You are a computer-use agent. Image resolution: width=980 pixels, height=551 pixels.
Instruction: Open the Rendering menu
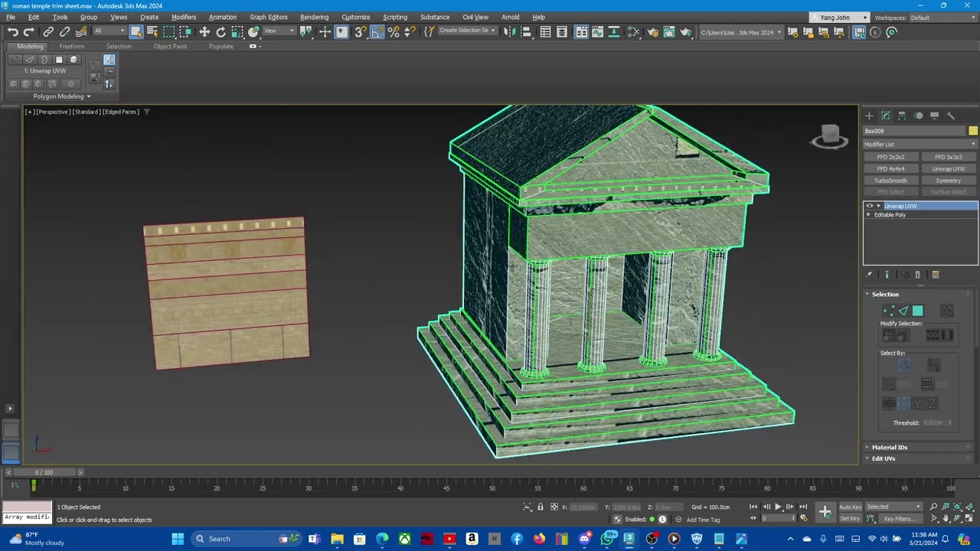point(314,17)
